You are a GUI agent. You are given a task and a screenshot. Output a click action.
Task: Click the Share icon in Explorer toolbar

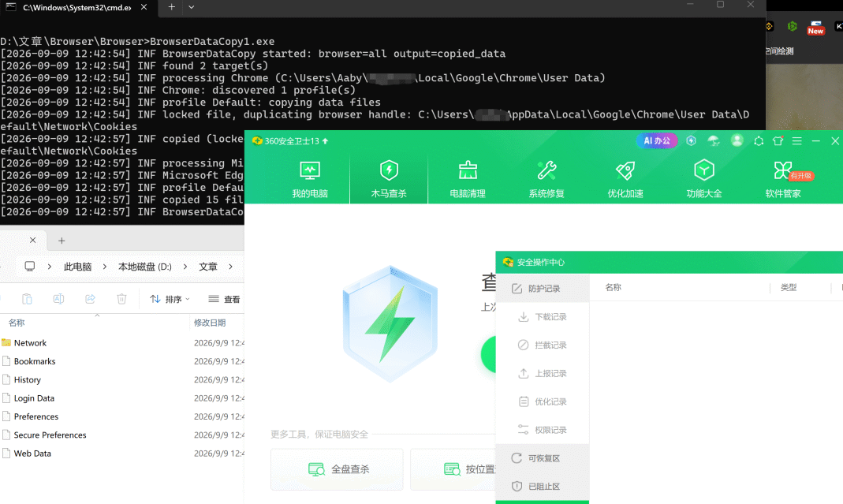91,299
